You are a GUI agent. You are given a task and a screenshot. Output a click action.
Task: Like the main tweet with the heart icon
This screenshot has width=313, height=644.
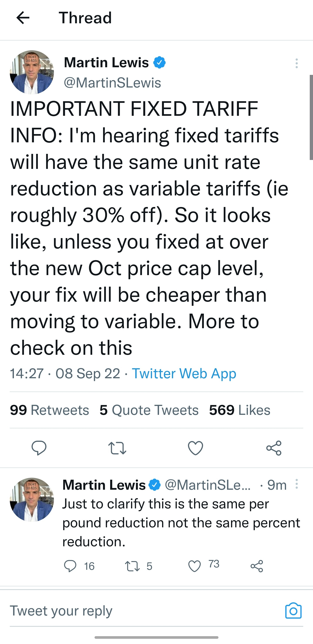(195, 448)
